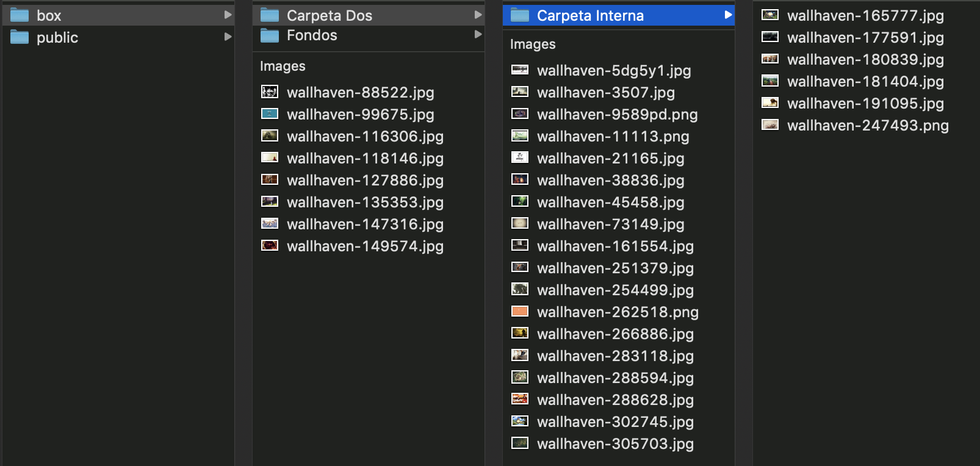Choose wallhaven-247493.png file
Screen dimensions: 980x466
[x=867, y=126]
